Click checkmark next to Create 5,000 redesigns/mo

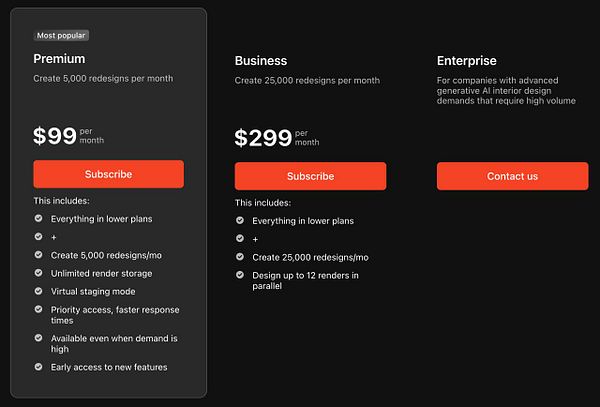(39, 255)
